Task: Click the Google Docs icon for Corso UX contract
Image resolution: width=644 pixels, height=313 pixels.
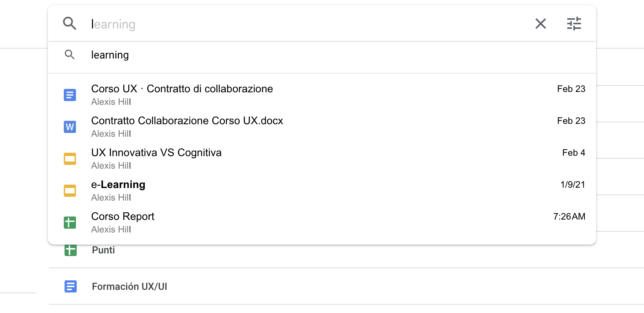Action: [70, 95]
